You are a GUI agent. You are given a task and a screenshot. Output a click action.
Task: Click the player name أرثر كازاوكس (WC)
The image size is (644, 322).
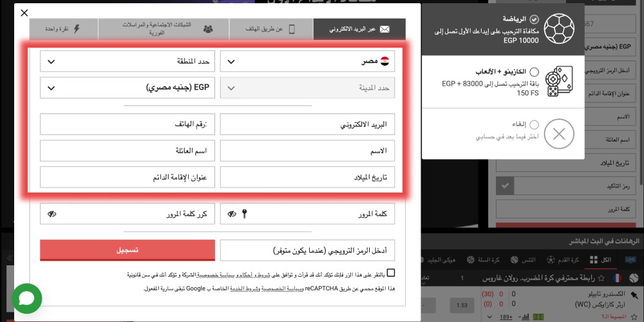point(600,305)
